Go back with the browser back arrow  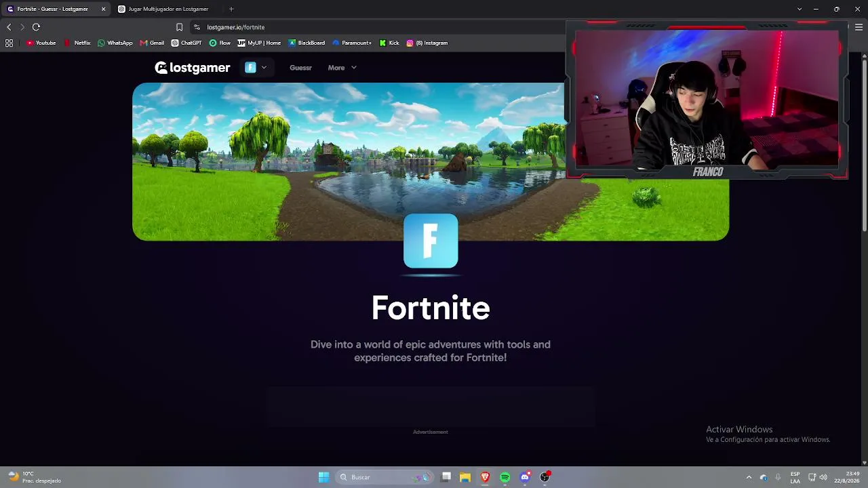[x=9, y=27]
